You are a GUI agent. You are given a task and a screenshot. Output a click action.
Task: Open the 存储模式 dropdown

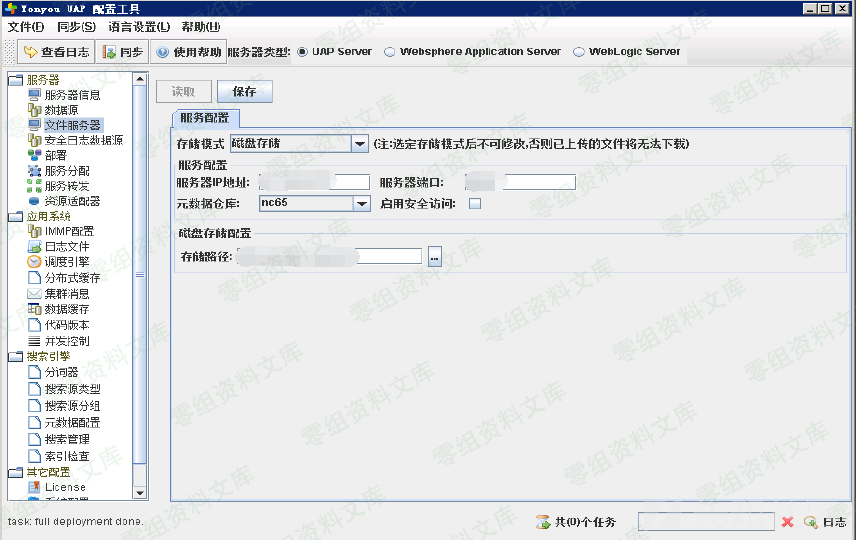360,144
